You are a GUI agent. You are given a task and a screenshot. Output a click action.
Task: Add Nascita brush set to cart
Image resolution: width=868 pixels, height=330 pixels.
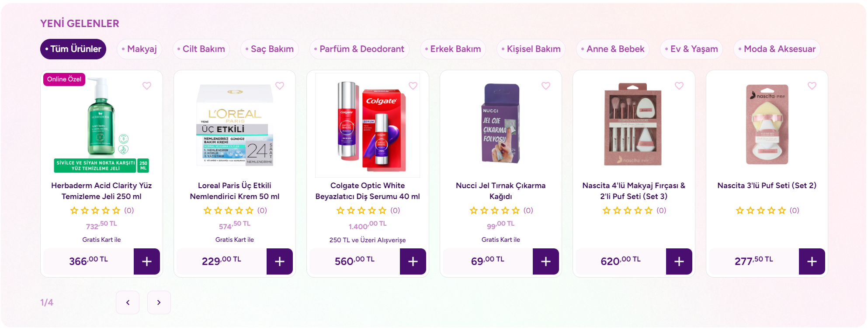tap(679, 261)
